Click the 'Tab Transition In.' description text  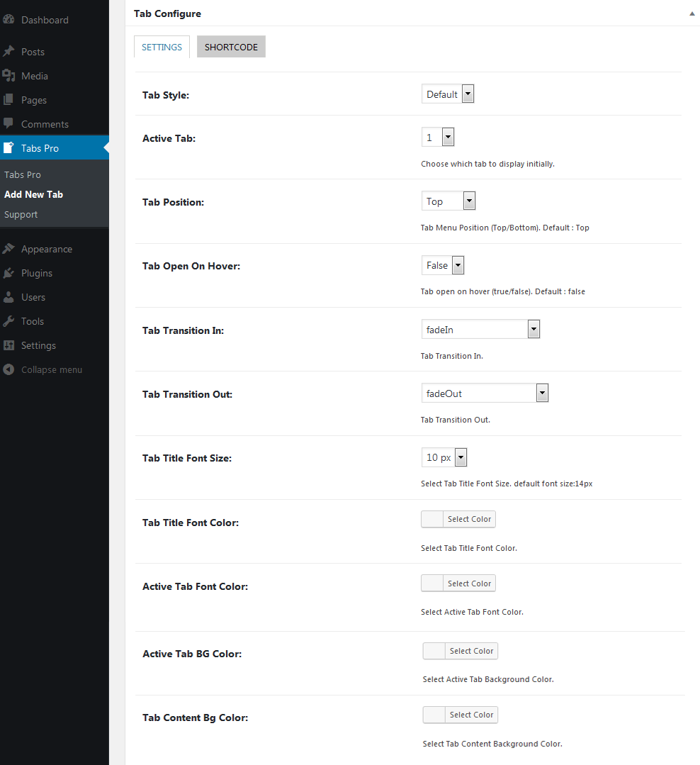[452, 356]
